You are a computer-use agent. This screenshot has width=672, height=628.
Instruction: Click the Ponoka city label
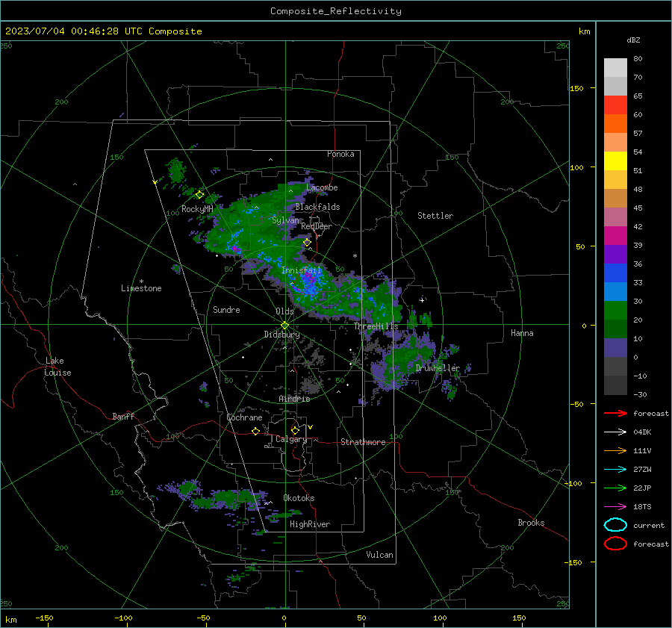coord(340,154)
